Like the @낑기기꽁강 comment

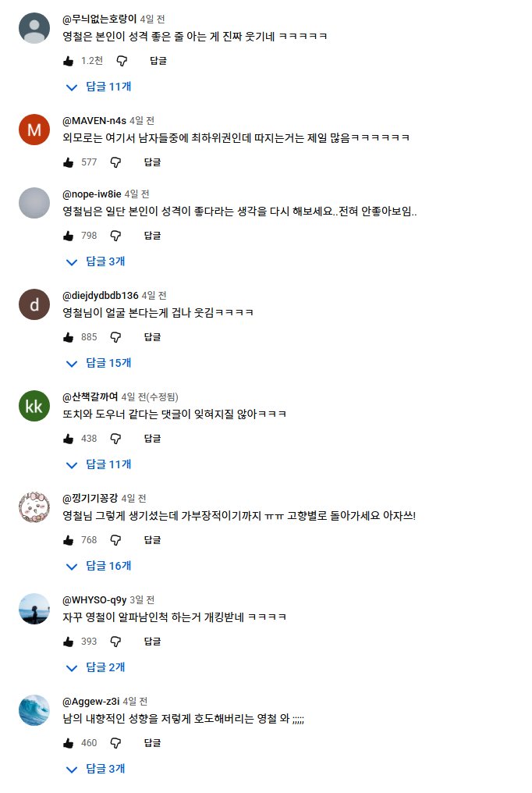point(69,540)
